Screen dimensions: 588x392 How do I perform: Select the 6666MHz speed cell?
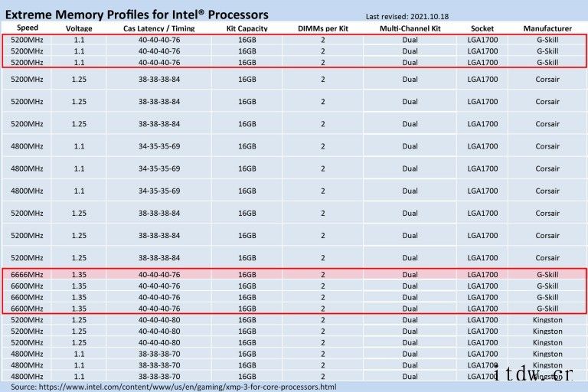pyautogui.click(x=27, y=275)
